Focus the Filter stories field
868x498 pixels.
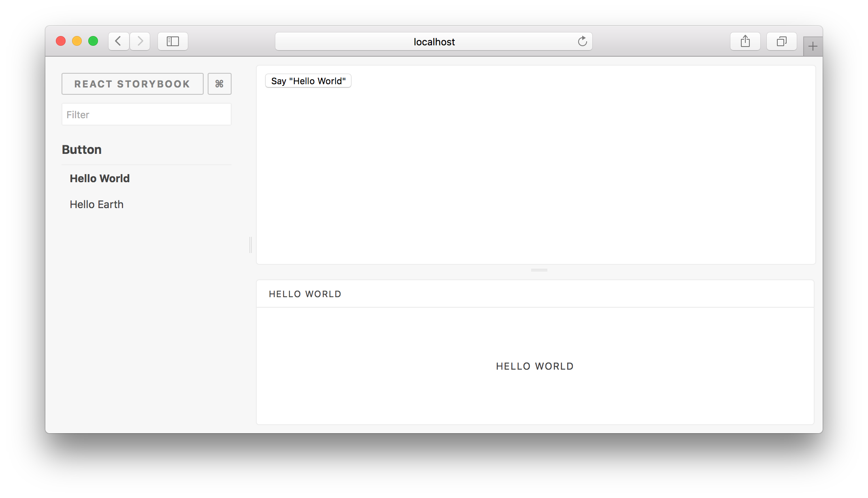(146, 115)
